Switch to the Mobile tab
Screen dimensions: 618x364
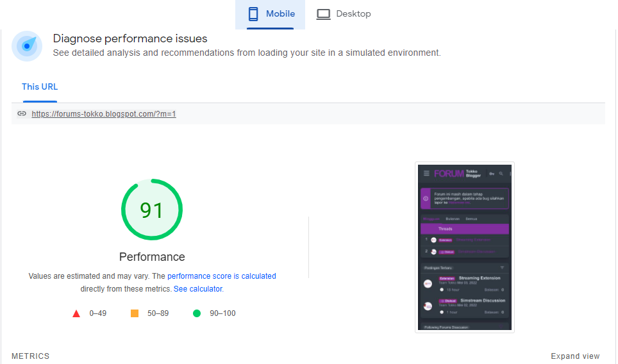[270, 15]
